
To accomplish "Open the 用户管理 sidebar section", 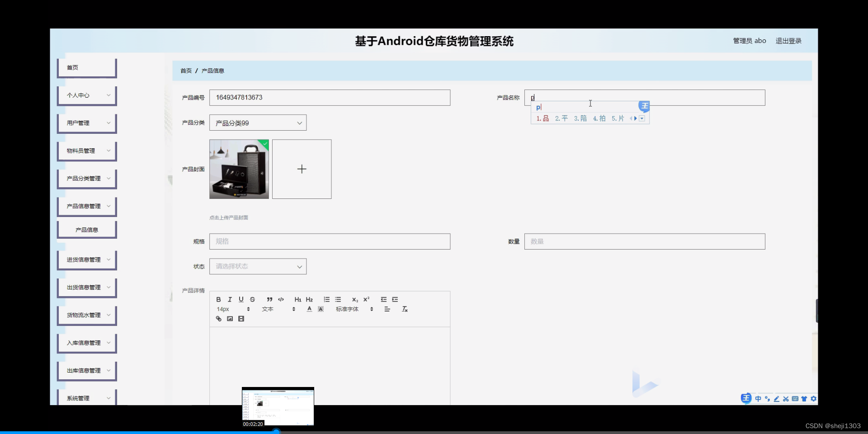I will tap(86, 123).
